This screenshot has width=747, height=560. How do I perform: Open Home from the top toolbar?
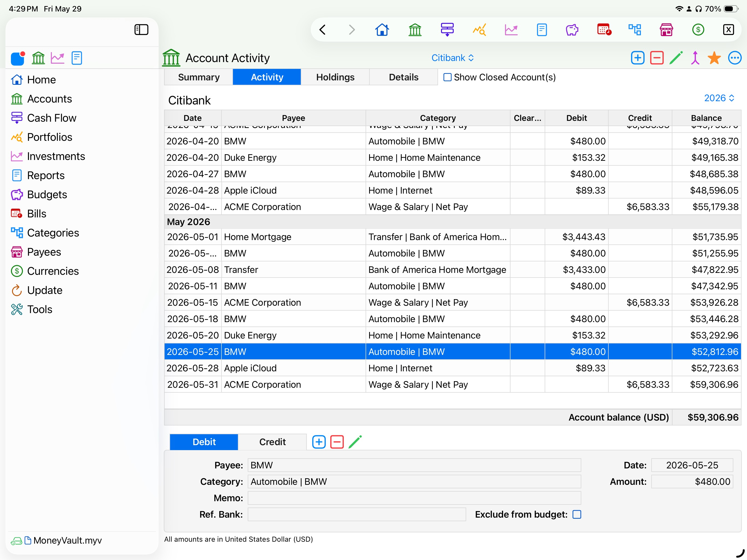[x=382, y=30]
